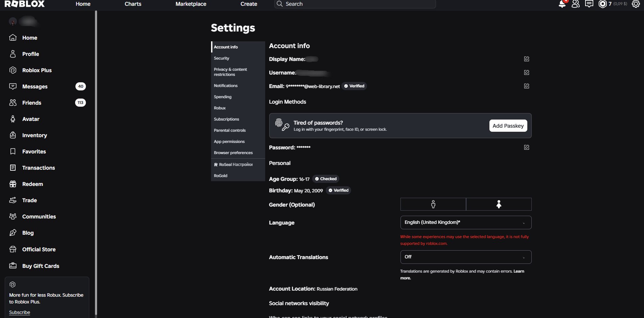Viewport: 644px width, 318px height.
Task: Expand the Automatic Translations dropdown
Action: [x=466, y=257]
